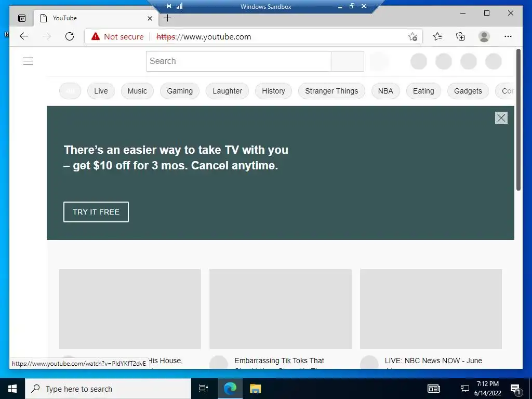The image size is (532, 399).
Task: Select the Laughter filter chip
Action: point(228,91)
